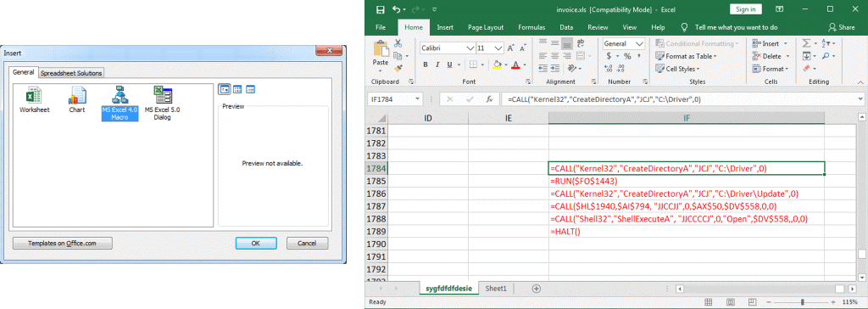Open the File menu

click(381, 27)
